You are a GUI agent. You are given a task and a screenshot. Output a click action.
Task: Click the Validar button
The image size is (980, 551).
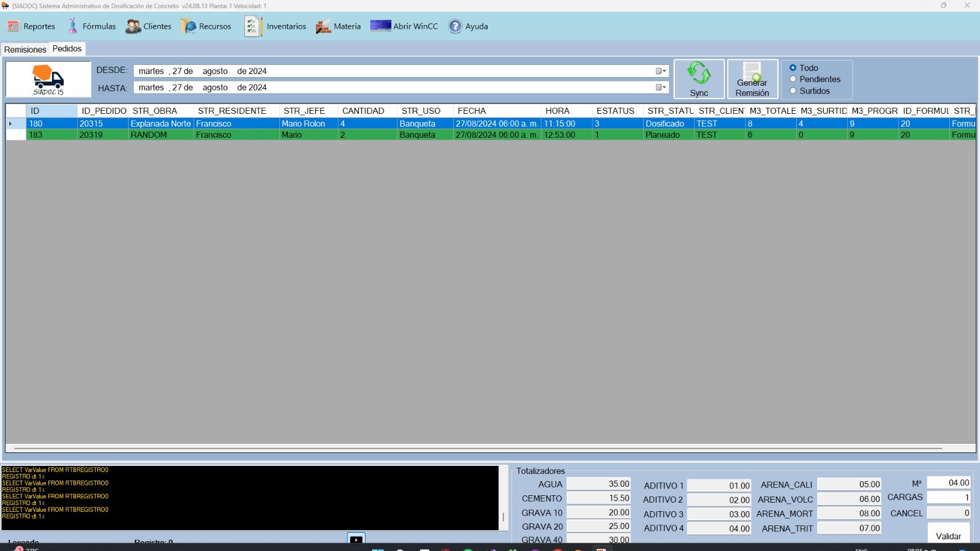tap(948, 536)
